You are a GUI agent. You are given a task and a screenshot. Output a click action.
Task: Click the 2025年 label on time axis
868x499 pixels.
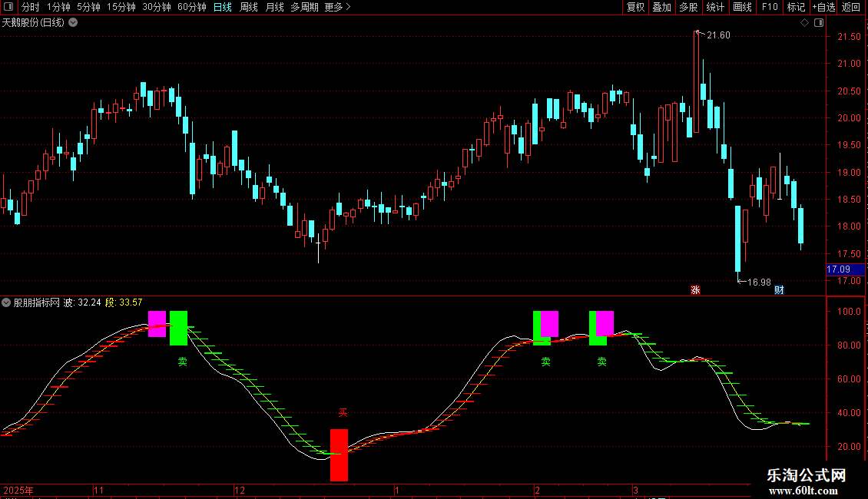click(x=18, y=490)
